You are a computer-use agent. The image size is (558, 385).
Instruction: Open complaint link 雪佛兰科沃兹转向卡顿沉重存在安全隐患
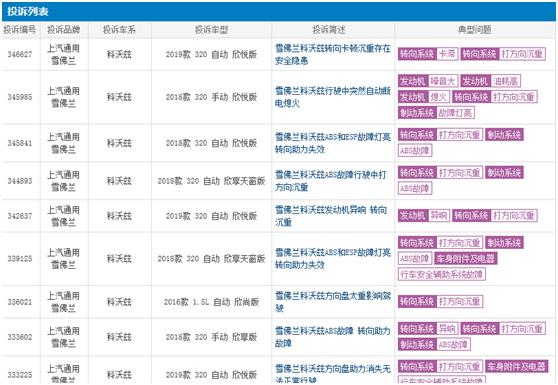point(332,54)
